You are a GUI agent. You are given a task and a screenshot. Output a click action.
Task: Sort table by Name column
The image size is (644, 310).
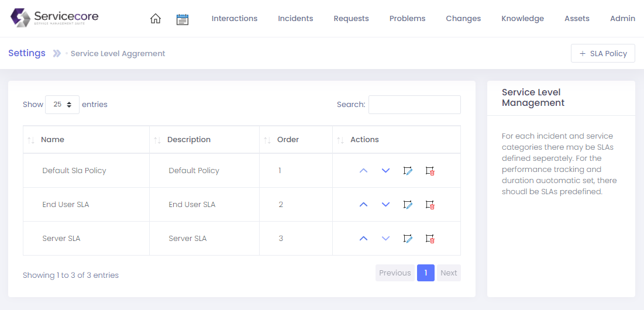pos(53,140)
